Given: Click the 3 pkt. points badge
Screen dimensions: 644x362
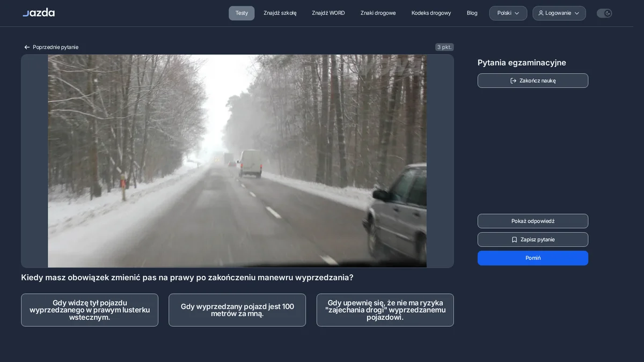Looking at the screenshot, I should 444,47.
